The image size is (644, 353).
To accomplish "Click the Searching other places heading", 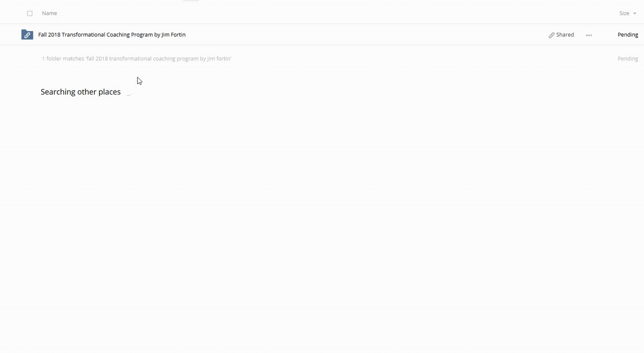I will [80, 92].
